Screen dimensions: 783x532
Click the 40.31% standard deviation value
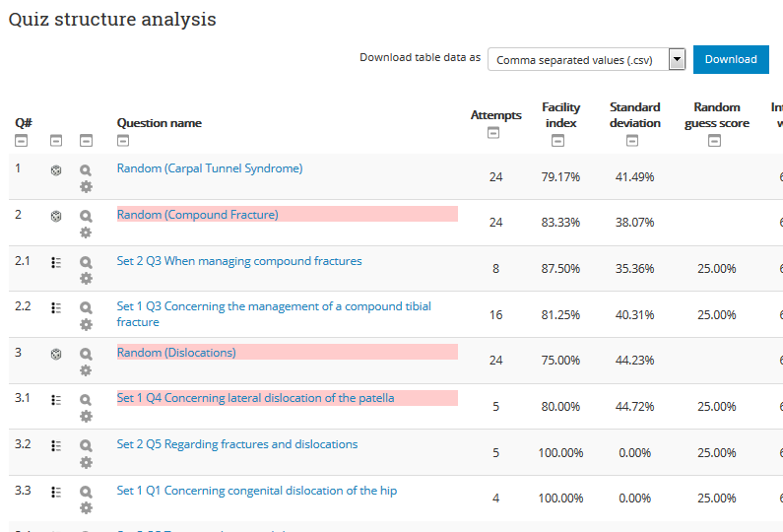(x=634, y=314)
